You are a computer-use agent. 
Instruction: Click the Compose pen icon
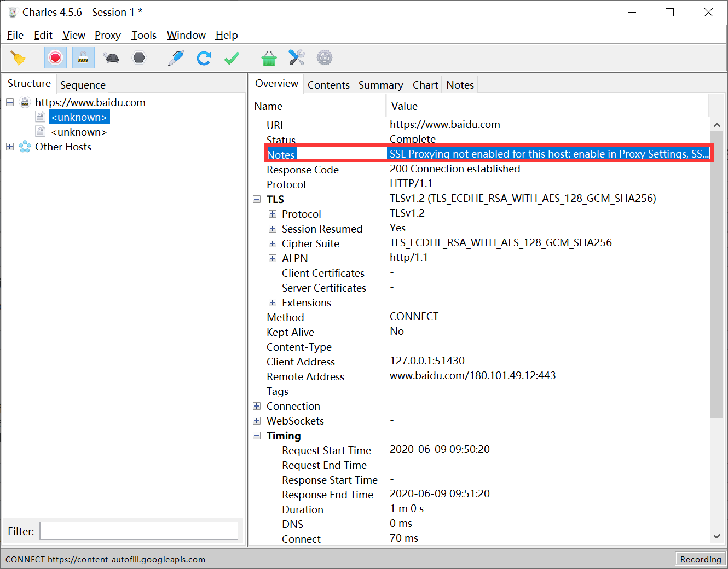tap(176, 58)
